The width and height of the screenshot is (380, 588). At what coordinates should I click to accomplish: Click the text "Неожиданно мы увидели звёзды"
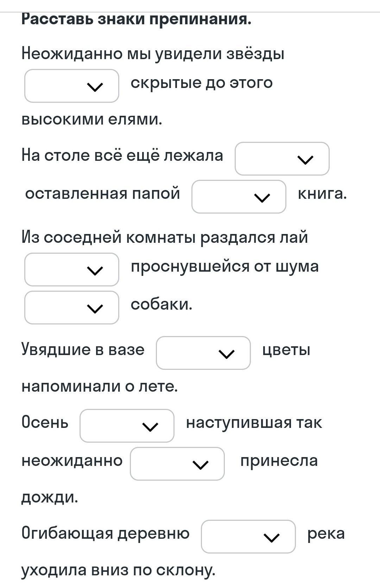[153, 54]
